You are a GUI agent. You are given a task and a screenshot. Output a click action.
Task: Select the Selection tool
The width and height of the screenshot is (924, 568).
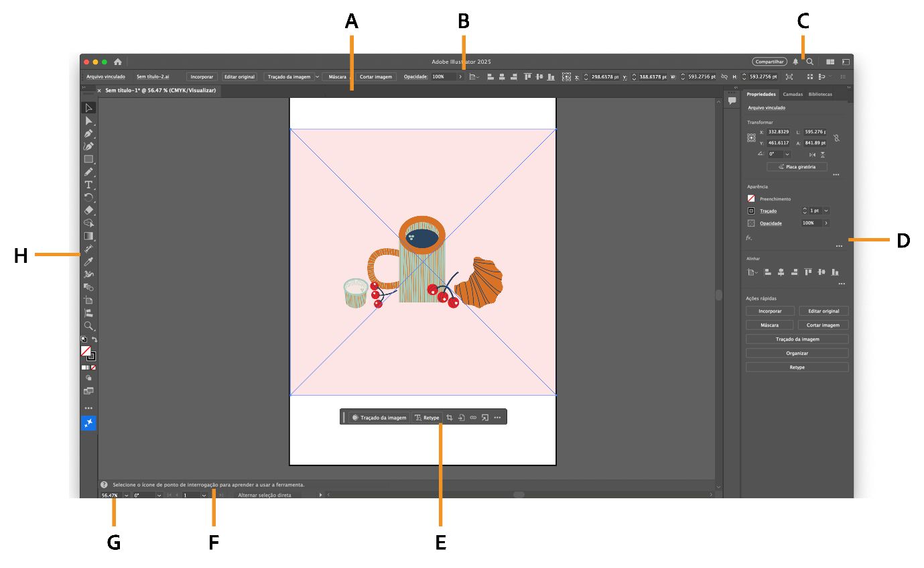[88, 107]
